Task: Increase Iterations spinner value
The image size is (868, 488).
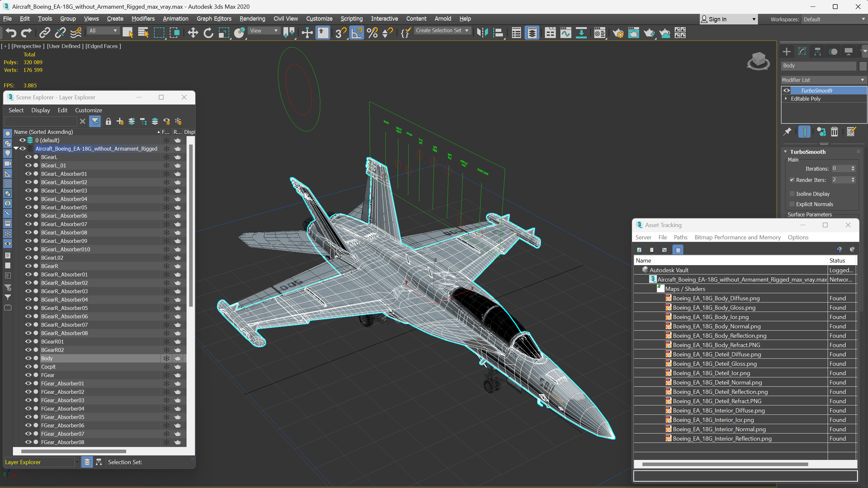Action: (x=853, y=167)
